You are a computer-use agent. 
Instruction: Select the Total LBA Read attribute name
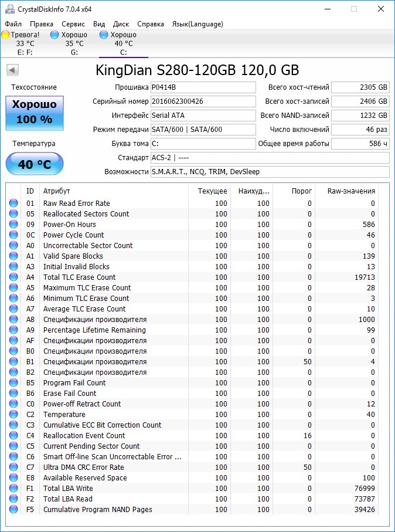pos(68,499)
